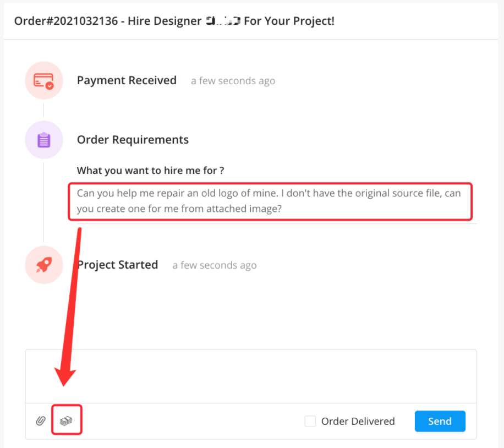Viewport: 504px width, 448px height.
Task: Click "For Your Project!" in the header
Action: point(289,21)
